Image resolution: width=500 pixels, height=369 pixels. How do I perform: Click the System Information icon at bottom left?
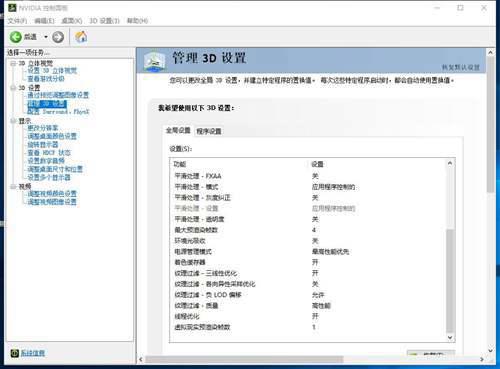click(x=14, y=353)
